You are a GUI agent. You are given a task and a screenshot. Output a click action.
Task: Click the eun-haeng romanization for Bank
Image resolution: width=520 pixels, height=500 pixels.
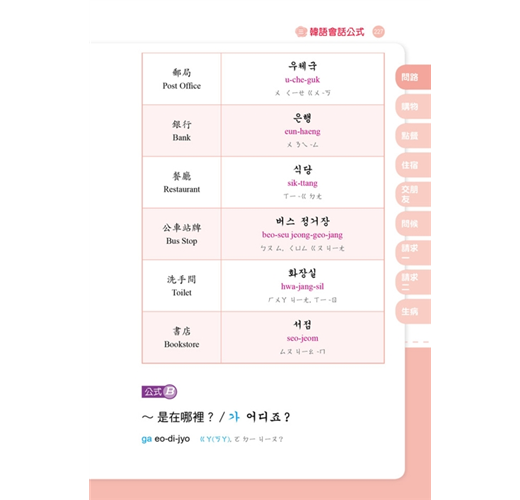302,132
